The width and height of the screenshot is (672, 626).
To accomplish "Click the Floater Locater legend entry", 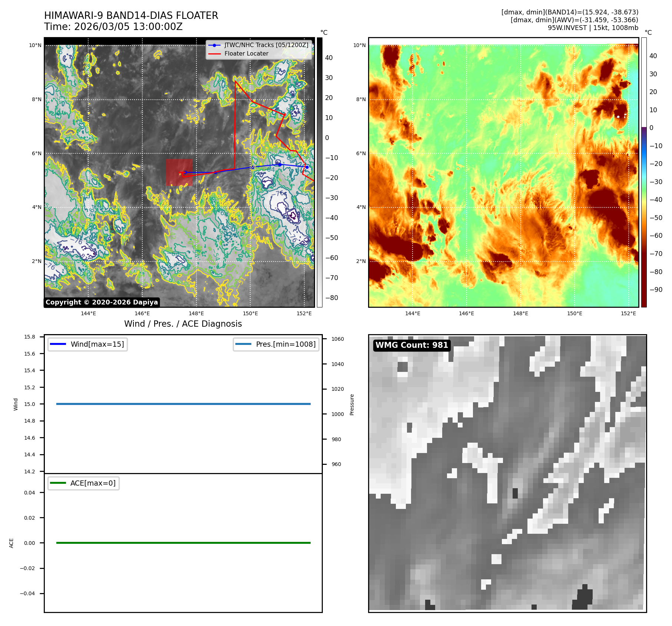I will pyautogui.click(x=246, y=54).
